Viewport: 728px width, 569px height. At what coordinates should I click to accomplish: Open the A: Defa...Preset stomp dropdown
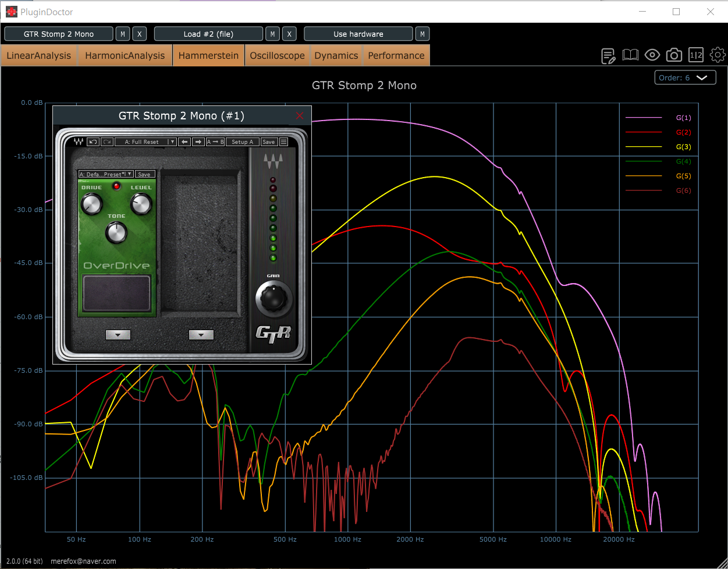click(106, 174)
